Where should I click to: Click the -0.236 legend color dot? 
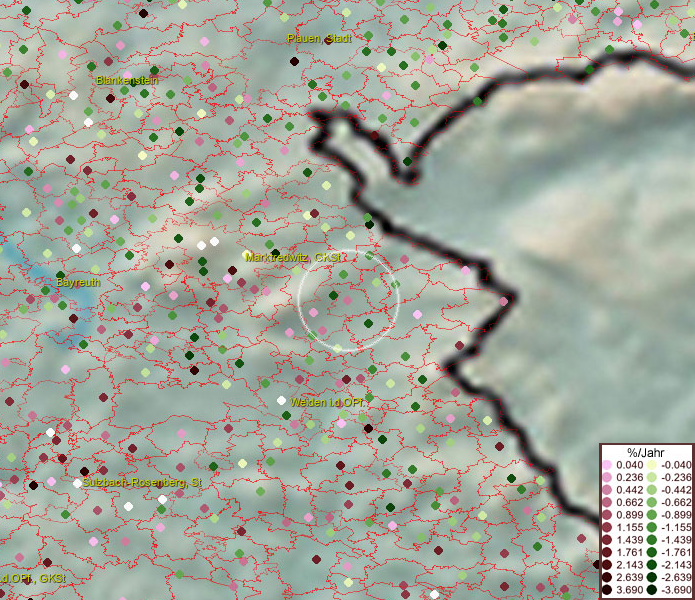pyautogui.click(x=652, y=477)
